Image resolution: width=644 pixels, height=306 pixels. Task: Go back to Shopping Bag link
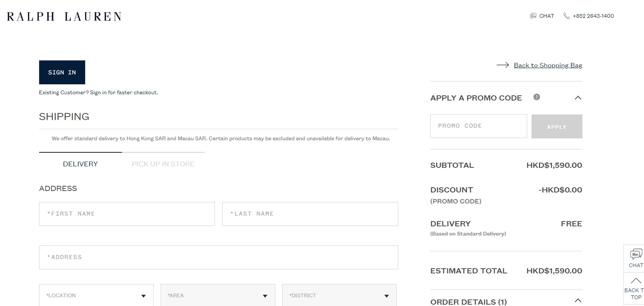coord(548,65)
